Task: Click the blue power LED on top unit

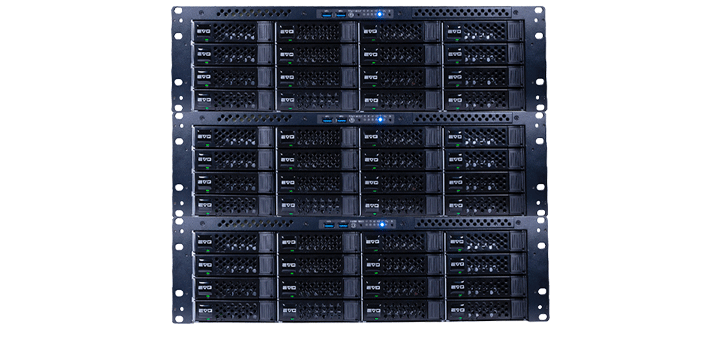Action: click(x=380, y=14)
